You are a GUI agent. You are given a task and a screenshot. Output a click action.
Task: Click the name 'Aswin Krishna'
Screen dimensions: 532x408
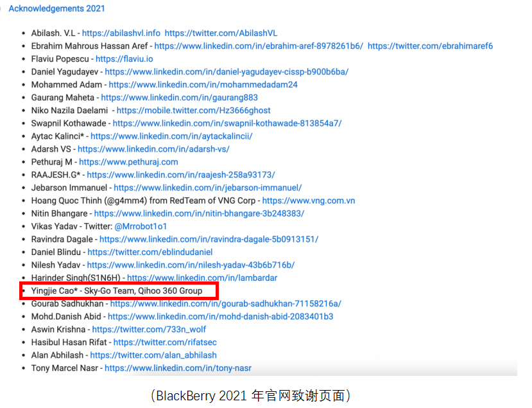58,330
